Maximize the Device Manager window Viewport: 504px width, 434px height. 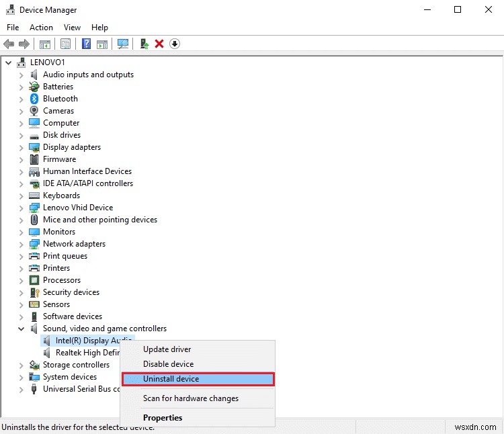458,9
